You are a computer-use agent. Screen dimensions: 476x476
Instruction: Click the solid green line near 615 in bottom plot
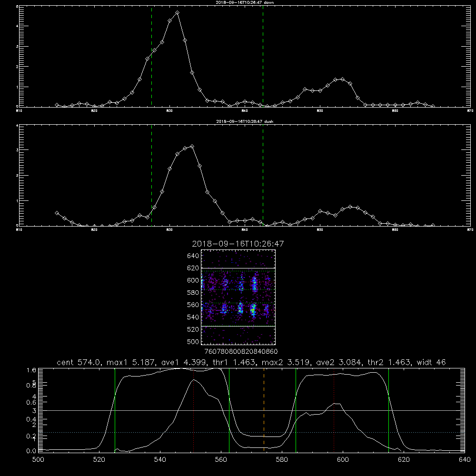[388, 410]
